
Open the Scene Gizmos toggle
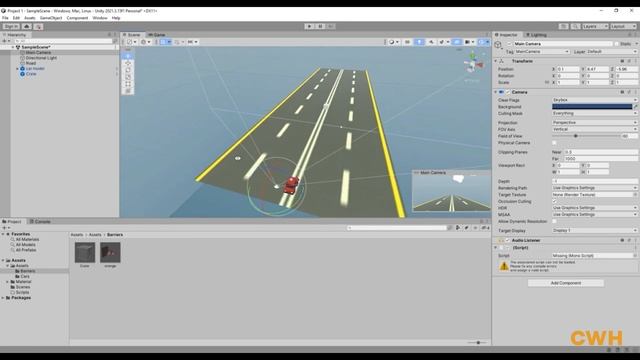[x=481, y=42]
